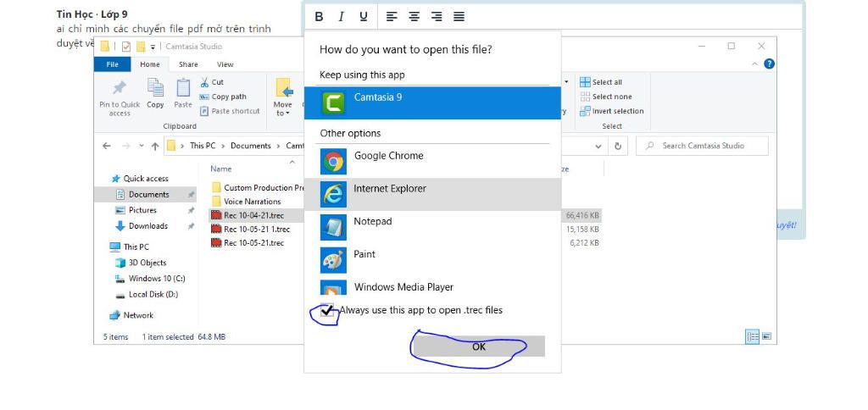Open Explorer help question mark icon
Screen dimensions: 868x410
tap(769, 64)
